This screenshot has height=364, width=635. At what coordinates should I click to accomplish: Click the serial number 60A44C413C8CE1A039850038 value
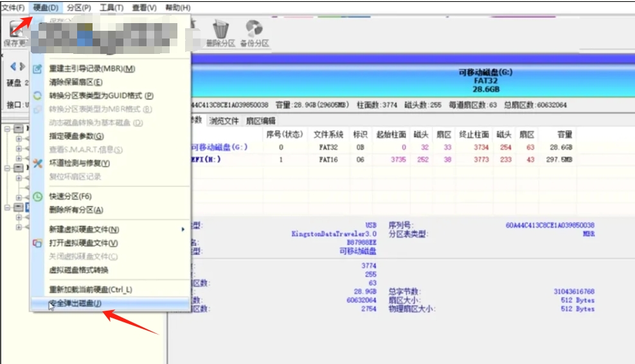pos(550,225)
